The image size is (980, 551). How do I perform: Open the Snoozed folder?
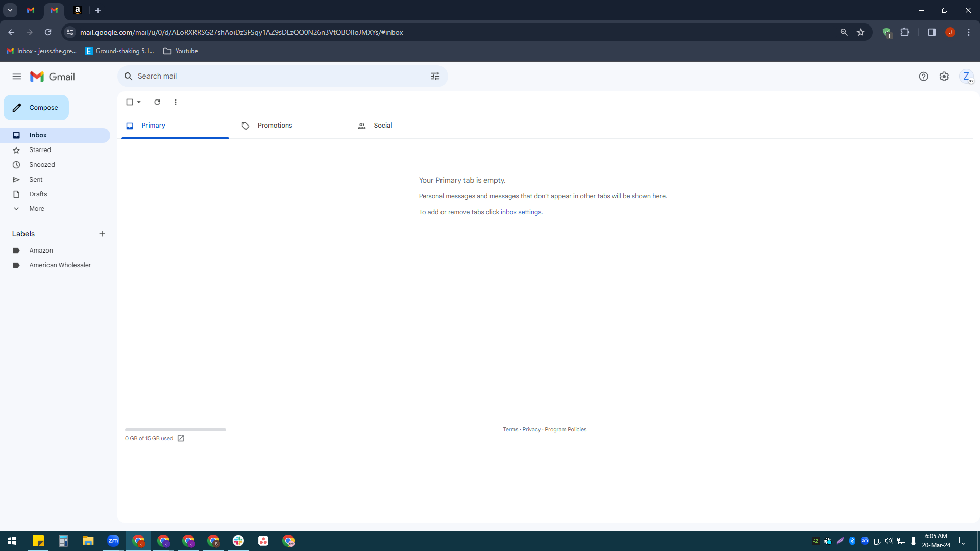coord(55,165)
